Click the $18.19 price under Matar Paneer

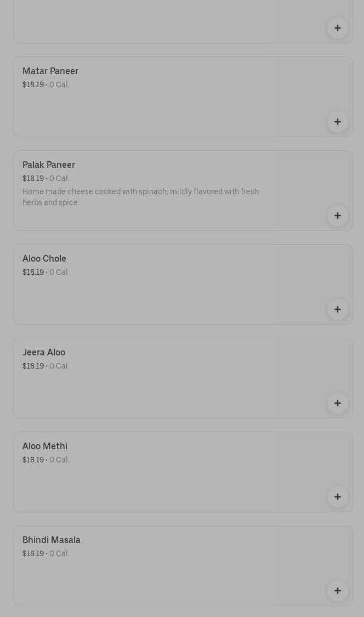pos(33,85)
